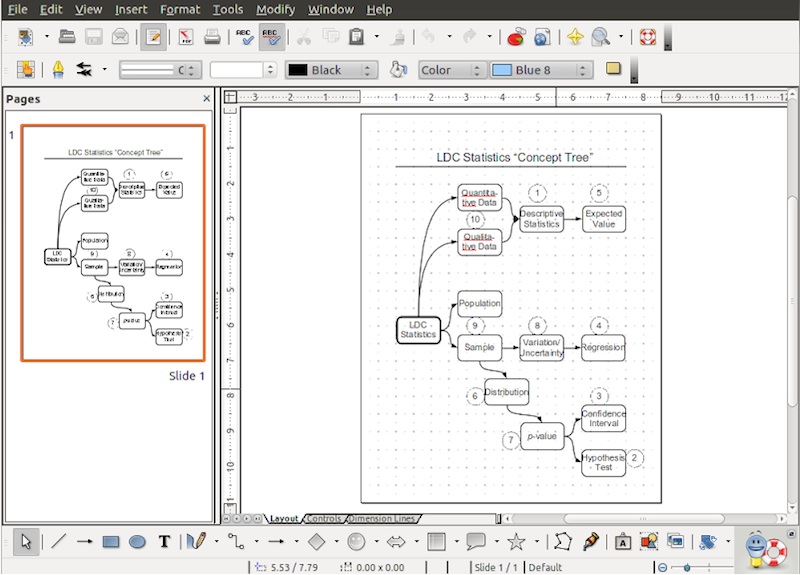Click the Help lifebuoy icon in toolbar

646,38
